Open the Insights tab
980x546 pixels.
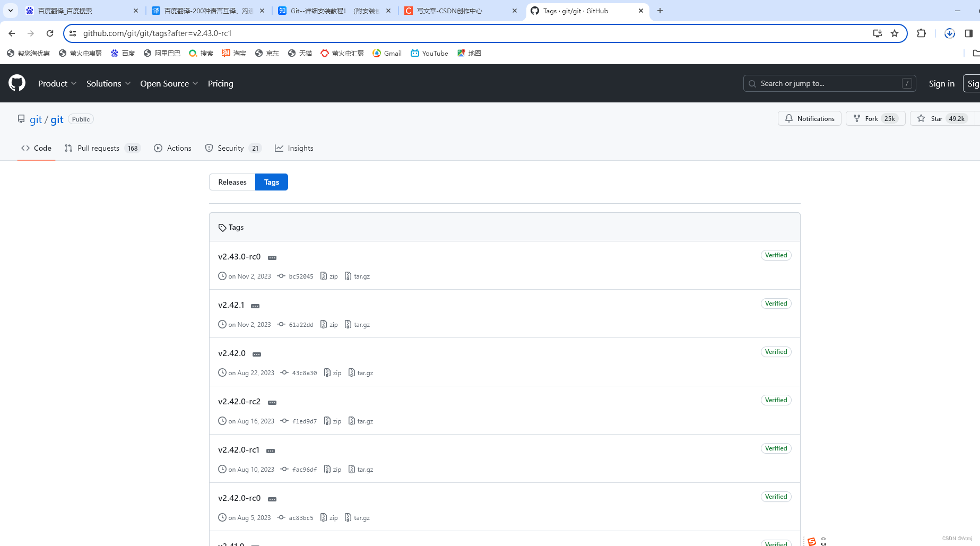click(294, 148)
